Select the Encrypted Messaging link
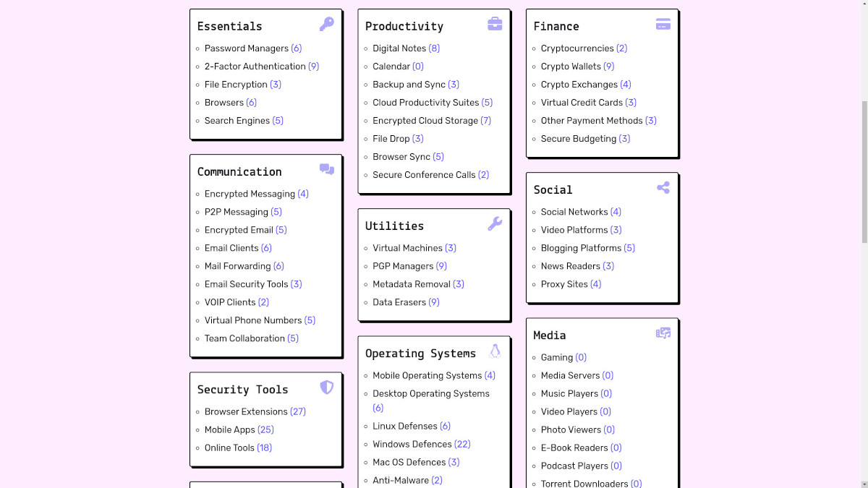The image size is (868, 488). [250, 194]
